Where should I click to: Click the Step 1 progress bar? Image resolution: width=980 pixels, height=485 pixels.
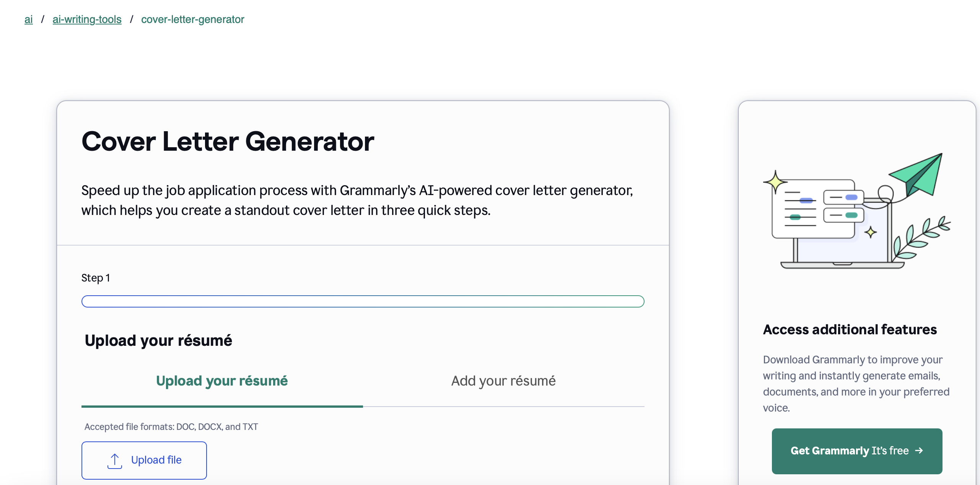(x=363, y=301)
